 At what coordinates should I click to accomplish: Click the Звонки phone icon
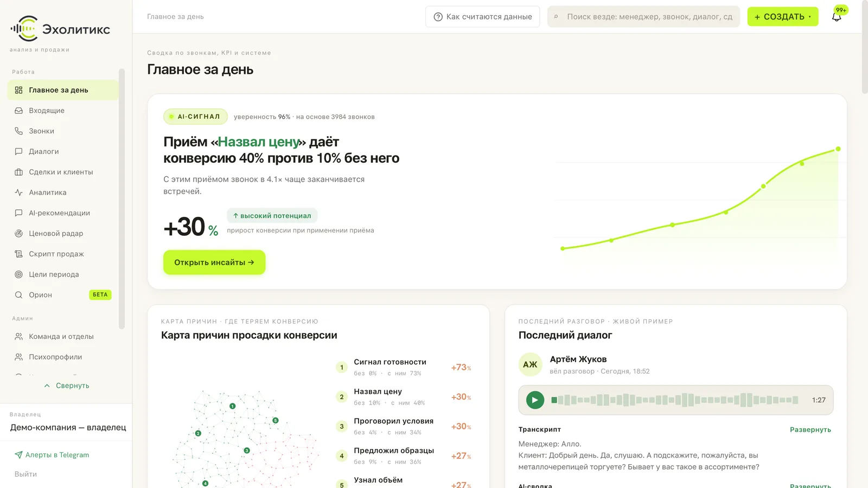pyautogui.click(x=18, y=131)
